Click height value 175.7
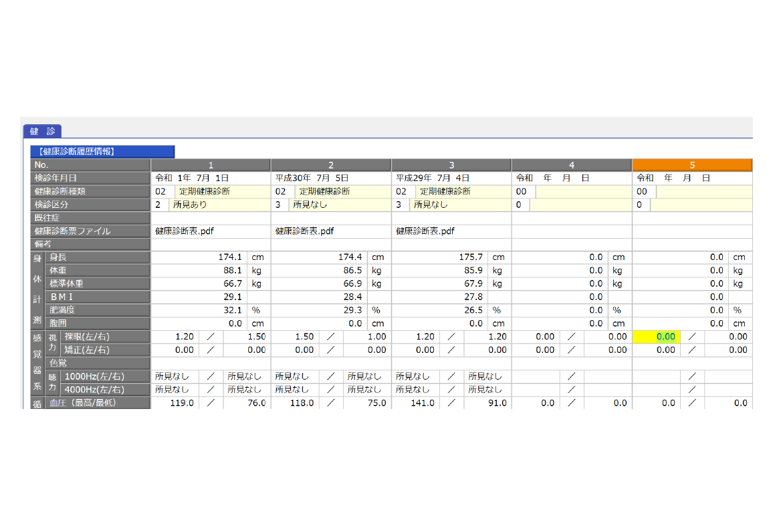The image size is (773, 532). pyautogui.click(x=440, y=257)
